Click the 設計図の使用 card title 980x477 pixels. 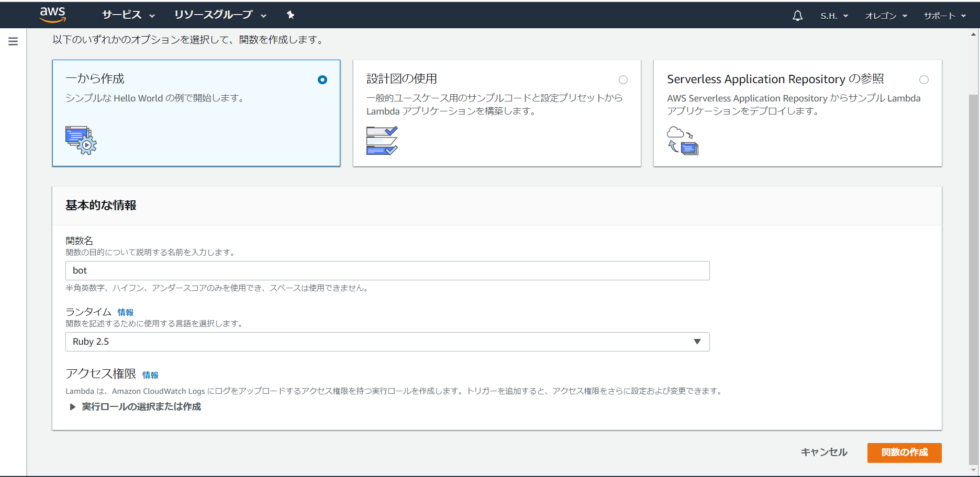(x=402, y=79)
